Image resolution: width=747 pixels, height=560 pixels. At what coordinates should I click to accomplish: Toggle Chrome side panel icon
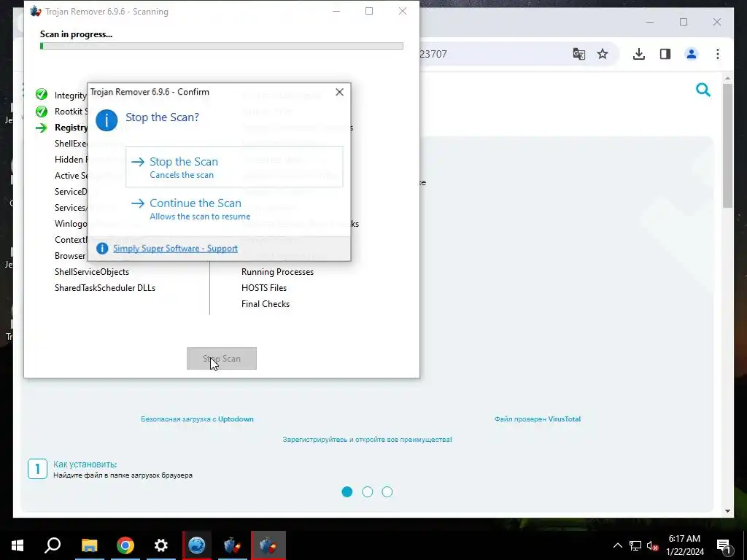pos(665,54)
